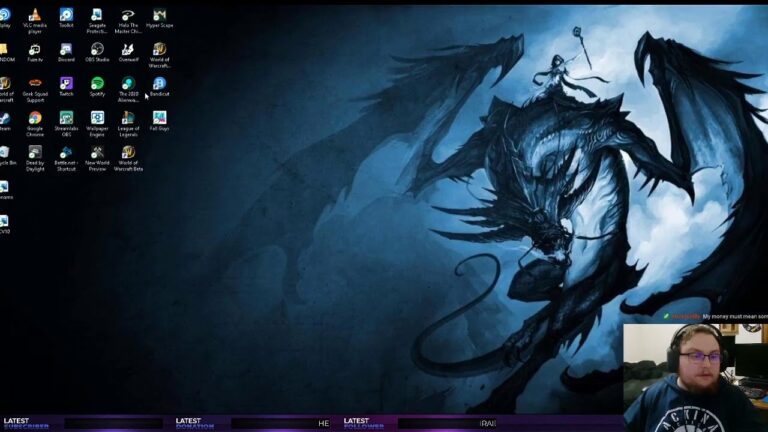Screen dimensions: 768x432
Task: Open the World of Warcraft Beta icon
Action: [x=128, y=158]
